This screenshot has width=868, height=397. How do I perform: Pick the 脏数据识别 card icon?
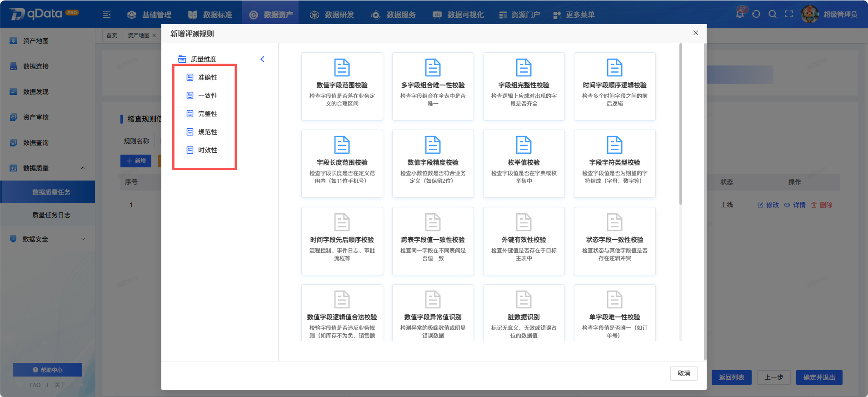tap(524, 300)
